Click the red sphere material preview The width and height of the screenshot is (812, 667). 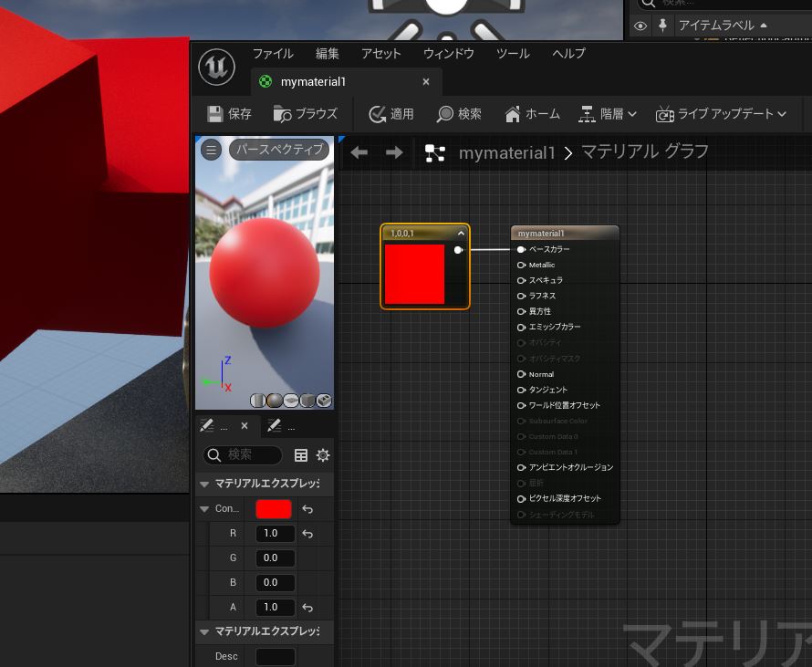tap(264, 273)
